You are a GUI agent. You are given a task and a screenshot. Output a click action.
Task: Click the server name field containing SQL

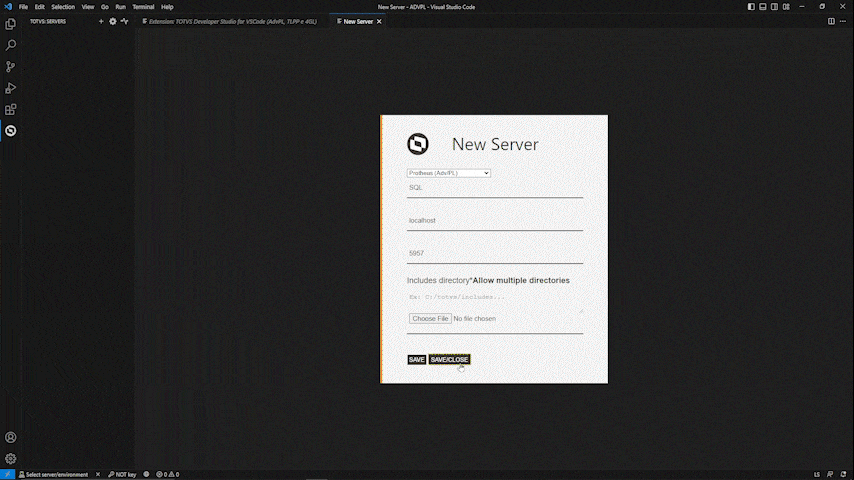[x=495, y=188]
